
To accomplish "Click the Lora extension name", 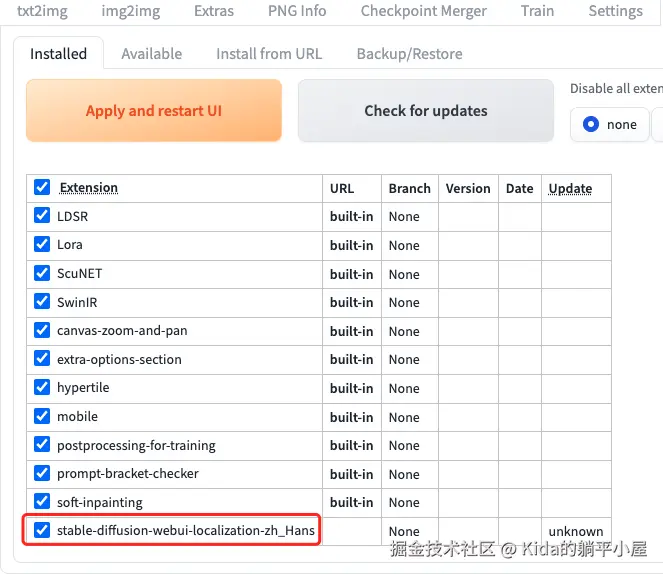I will click(x=70, y=245).
